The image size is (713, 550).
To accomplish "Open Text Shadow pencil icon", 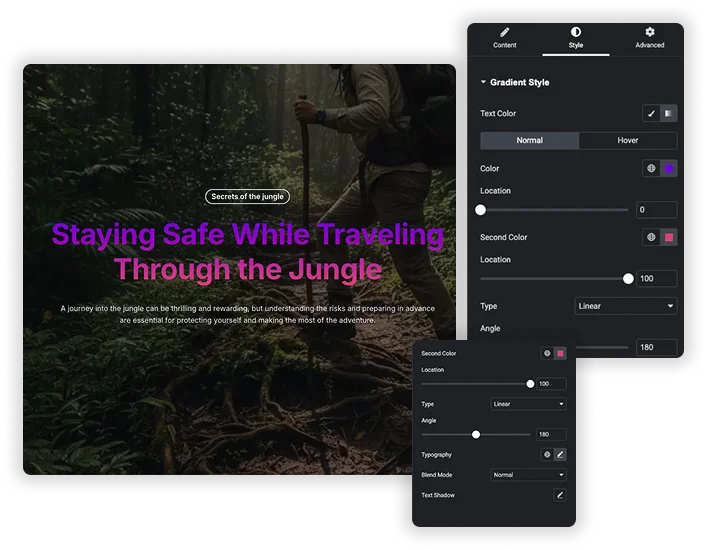I will click(560, 495).
